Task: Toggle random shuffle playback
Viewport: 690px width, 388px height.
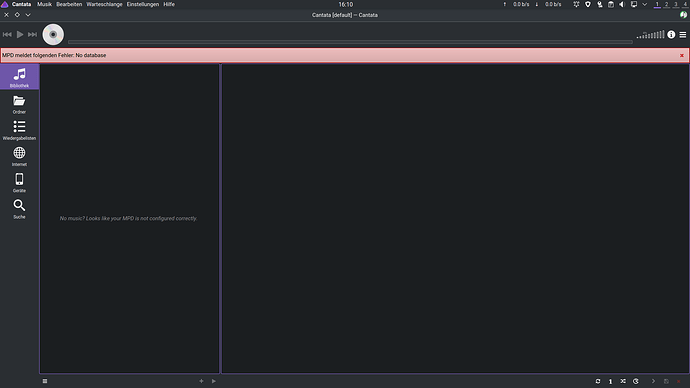Action: 623,381
